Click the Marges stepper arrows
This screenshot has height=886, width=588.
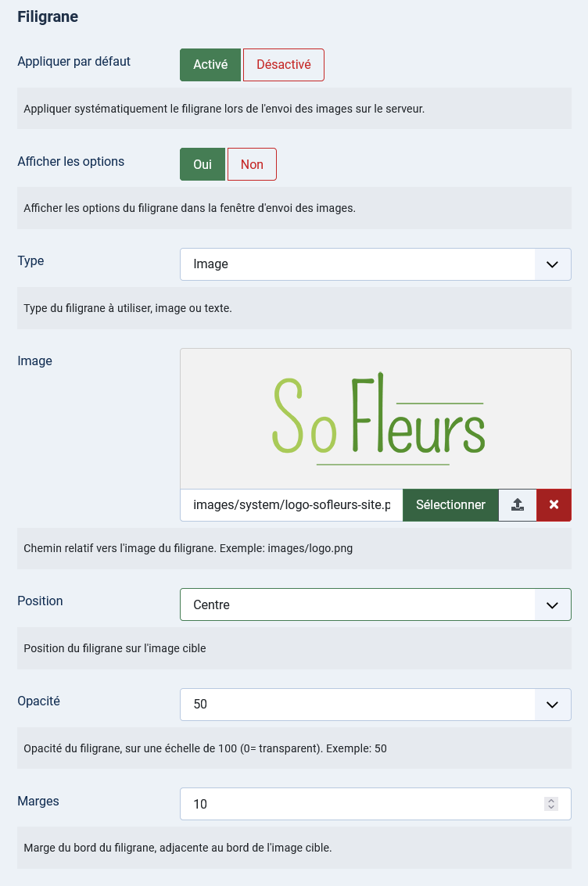click(551, 804)
